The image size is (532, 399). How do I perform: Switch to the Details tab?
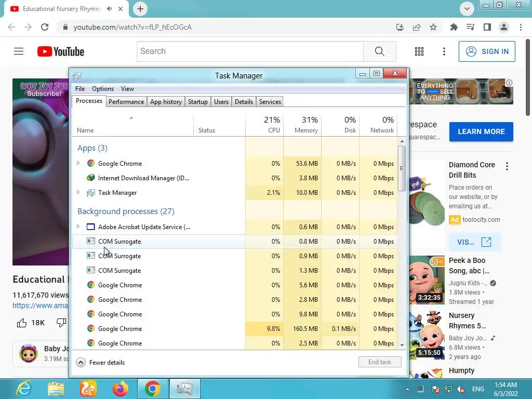pyautogui.click(x=244, y=102)
